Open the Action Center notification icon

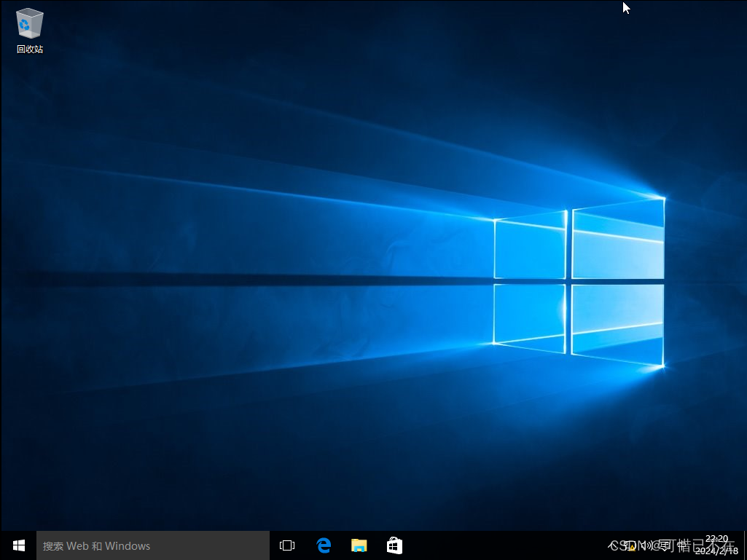[664, 545]
